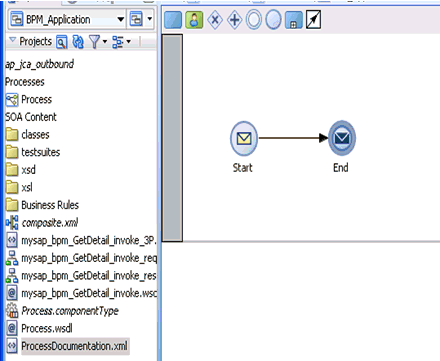Click the navigator display options icon
This screenshot has height=361, width=440.
(118, 42)
